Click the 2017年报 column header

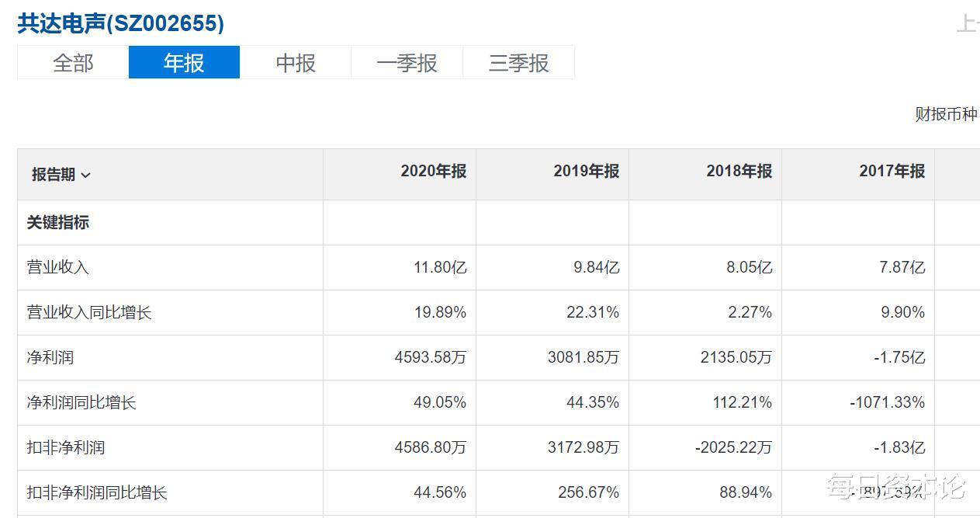(892, 172)
